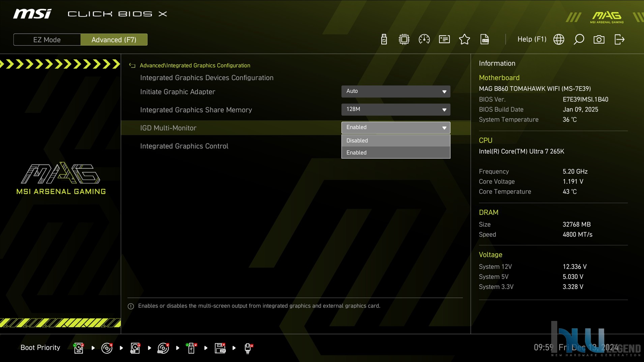Screen dimensions: 644x362
Task: Select the USB floppy boot device
Action: tap(220, 348)
